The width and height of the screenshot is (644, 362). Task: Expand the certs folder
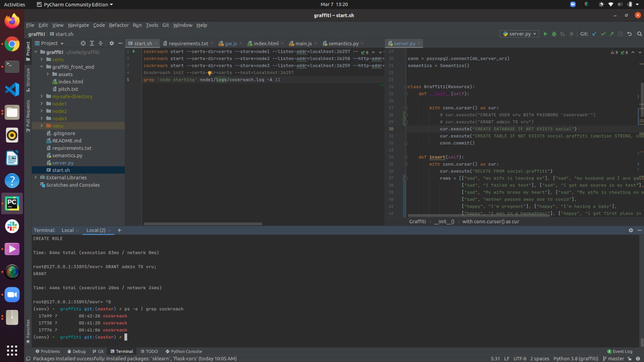pyautogui.click(x=42, y=60)
